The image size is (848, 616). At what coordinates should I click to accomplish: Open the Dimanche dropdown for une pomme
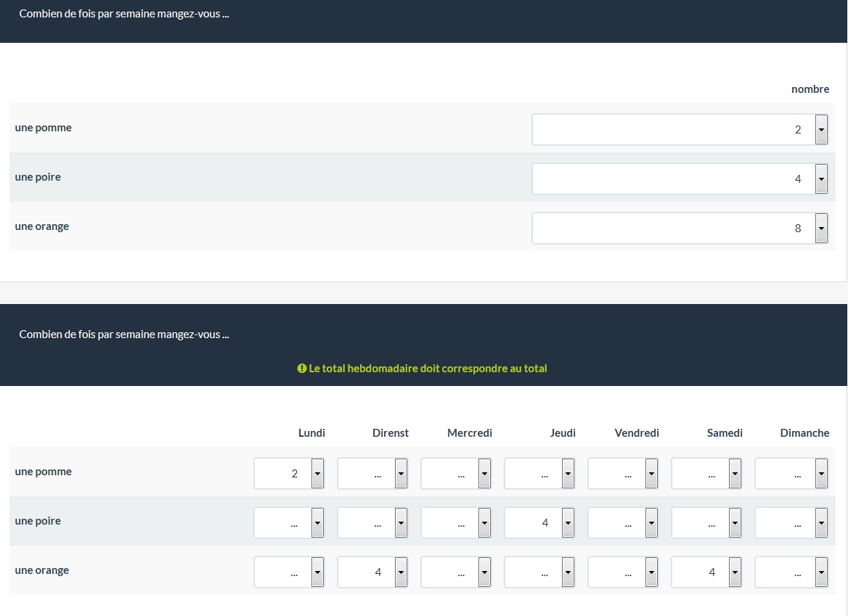click(791, 474)
